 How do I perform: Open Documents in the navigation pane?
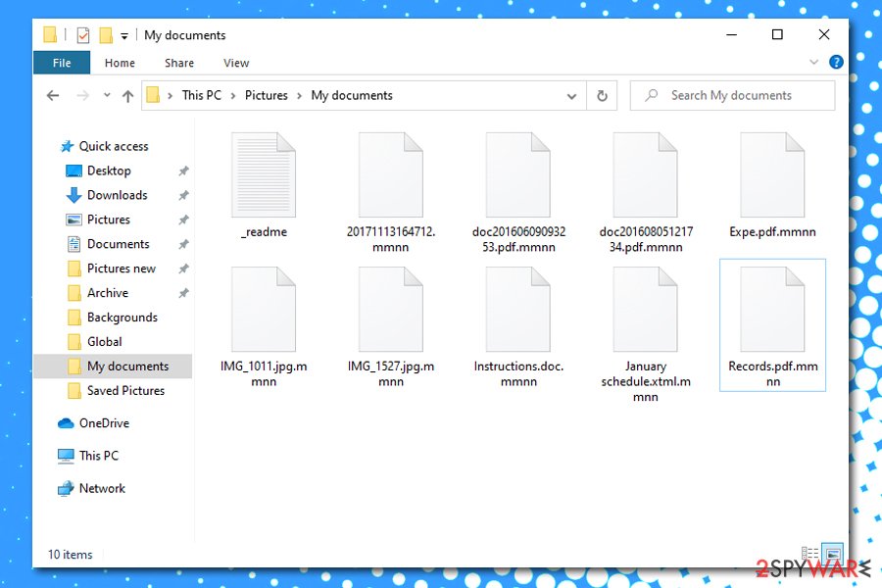pyautogui.click(x=119, y=244)
